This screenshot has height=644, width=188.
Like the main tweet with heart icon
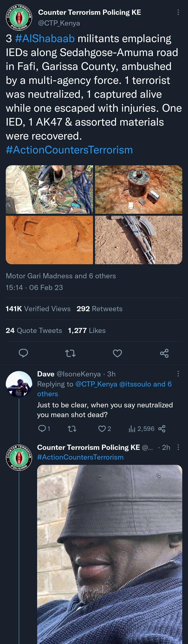coord(117,353)
